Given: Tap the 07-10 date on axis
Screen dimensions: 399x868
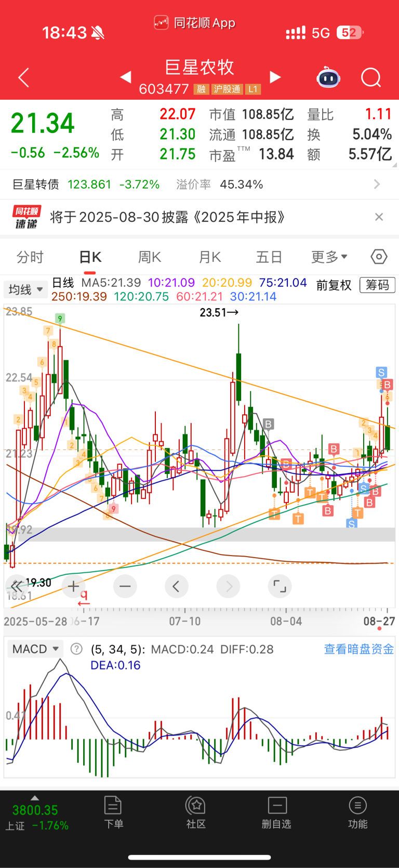Looking at the screenshot, I should [185, 621].
